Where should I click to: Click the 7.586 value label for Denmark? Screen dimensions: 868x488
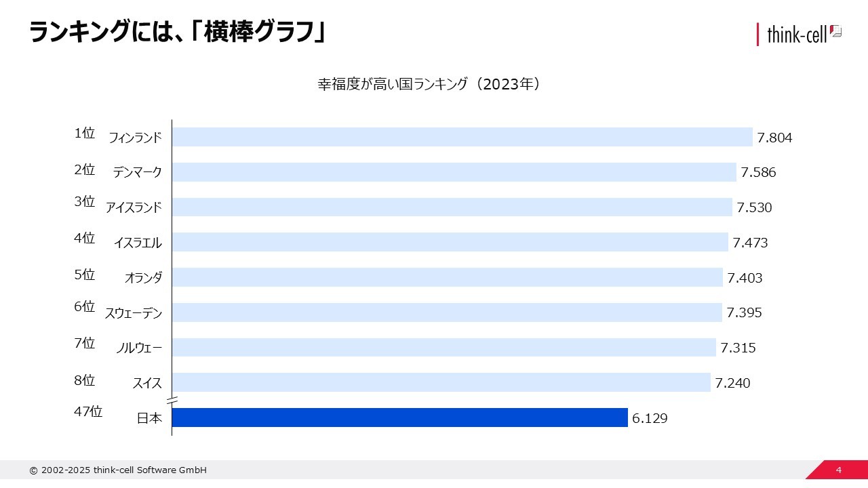click(758, 172)
